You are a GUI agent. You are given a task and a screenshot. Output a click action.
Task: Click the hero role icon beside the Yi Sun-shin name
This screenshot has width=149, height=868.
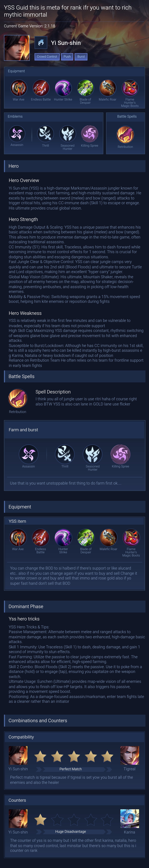click(x=41, y=43)
